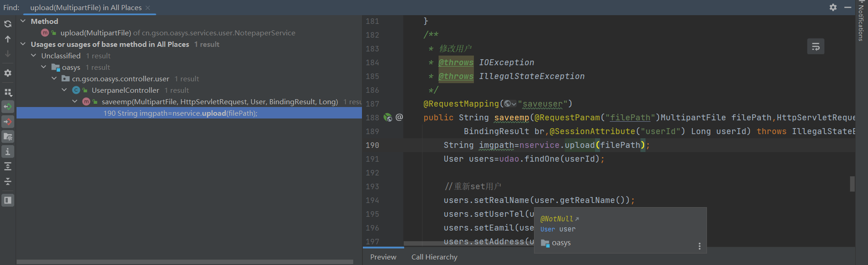Collapse the Method tree node
Screen dimensions: 868x265
pyautogui.click(x=23, y=21)
